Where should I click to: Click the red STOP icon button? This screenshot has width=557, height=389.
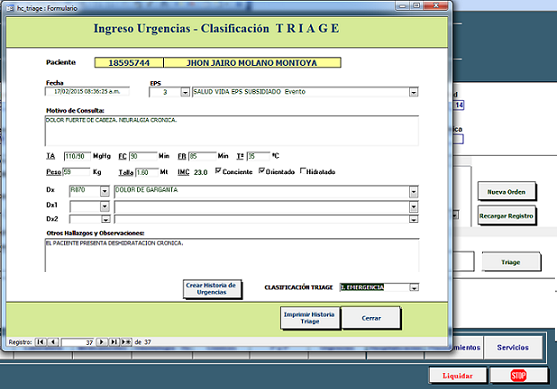tap(519, 376)
